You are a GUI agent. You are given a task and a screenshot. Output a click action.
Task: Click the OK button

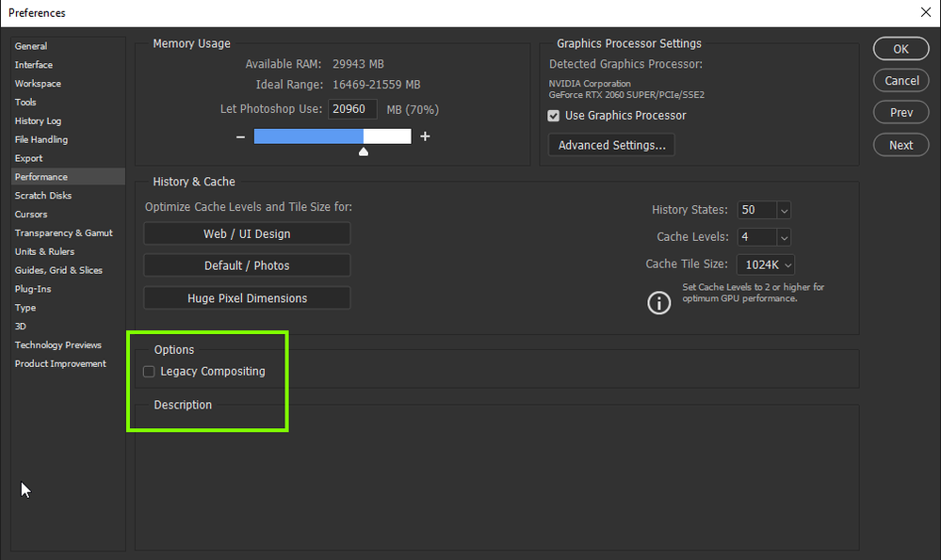pos(900,49)
